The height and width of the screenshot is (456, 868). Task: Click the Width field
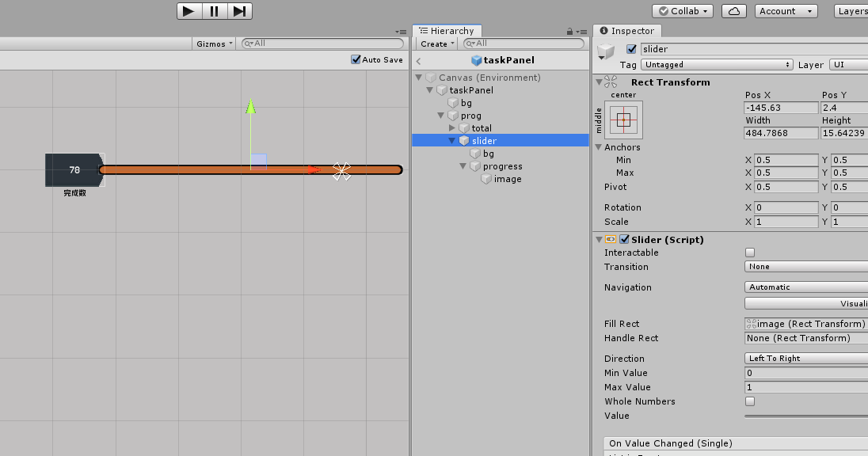781,133
